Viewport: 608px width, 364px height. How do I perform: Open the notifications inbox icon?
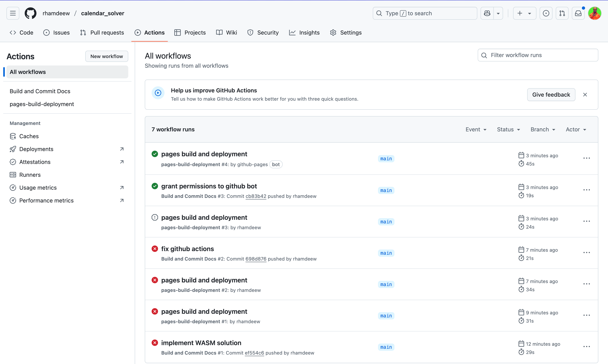578,13
